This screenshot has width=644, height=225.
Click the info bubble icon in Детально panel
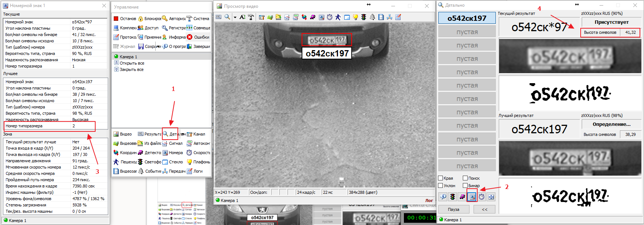point(443,197)
